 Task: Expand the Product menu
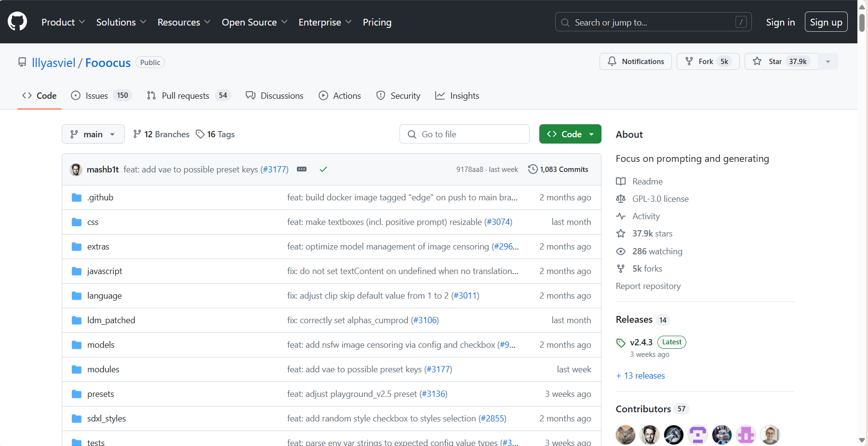[63, 22]
